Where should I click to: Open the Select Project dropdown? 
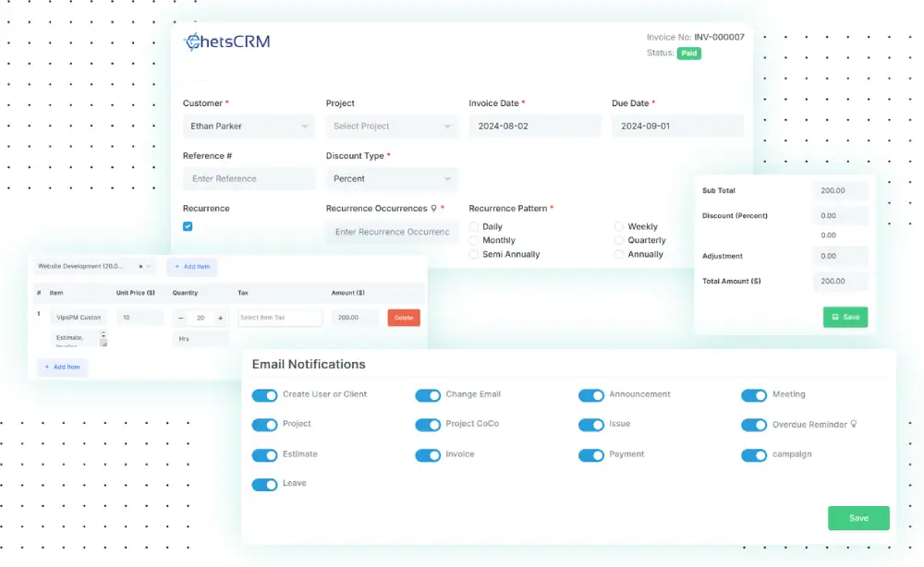coord(392,126)
